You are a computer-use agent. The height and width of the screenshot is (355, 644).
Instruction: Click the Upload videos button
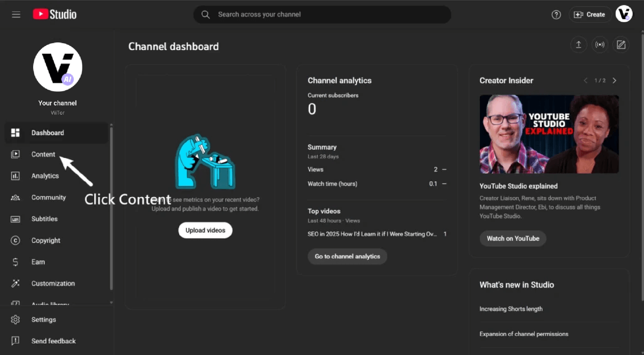[x=205, y=230]
